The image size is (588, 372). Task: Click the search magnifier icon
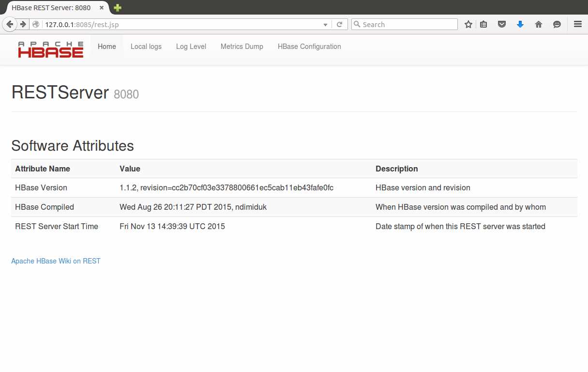click(x=357, y=24)
